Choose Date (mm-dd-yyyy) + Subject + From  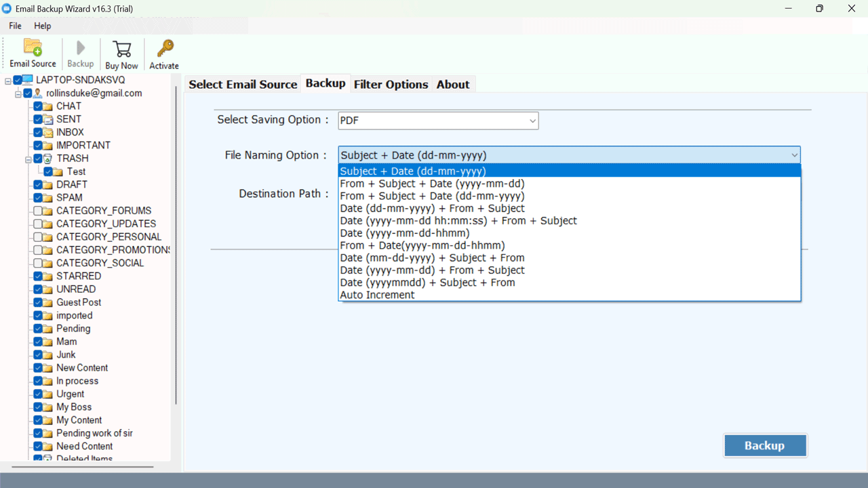click(432, 258)
